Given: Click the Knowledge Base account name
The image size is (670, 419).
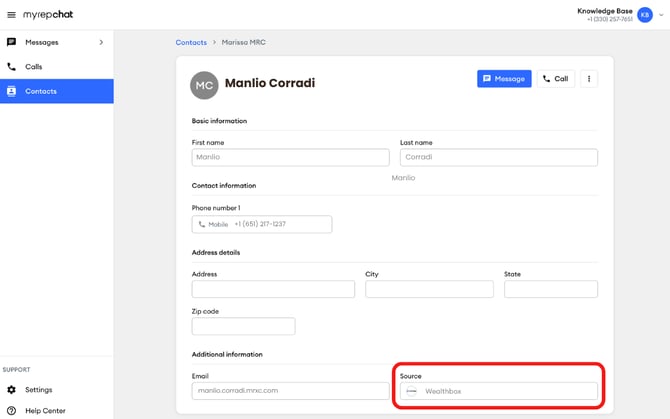Looking at the screenshot, I should pos(605,11).
